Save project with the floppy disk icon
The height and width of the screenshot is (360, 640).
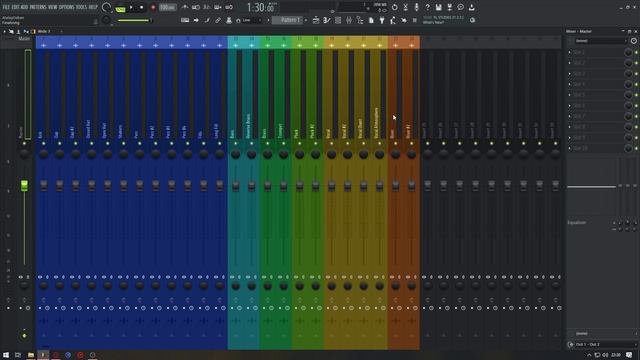(x=438, y=7)
